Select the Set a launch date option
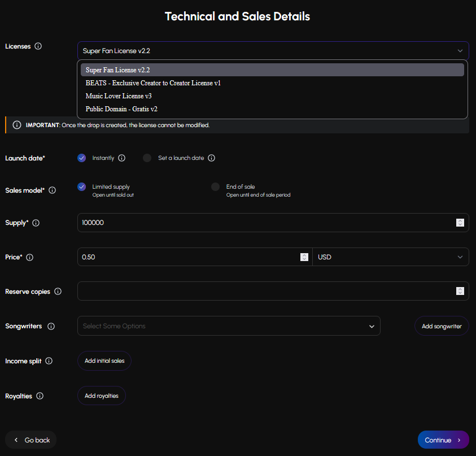 (x=147, y=158)
